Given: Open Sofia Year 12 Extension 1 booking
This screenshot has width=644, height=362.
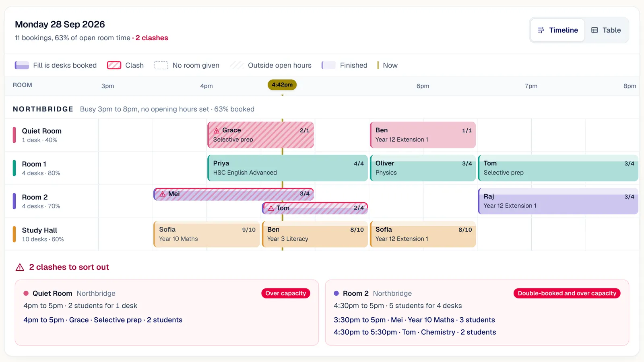Looking at the screenshot, I should coord(423,234).
